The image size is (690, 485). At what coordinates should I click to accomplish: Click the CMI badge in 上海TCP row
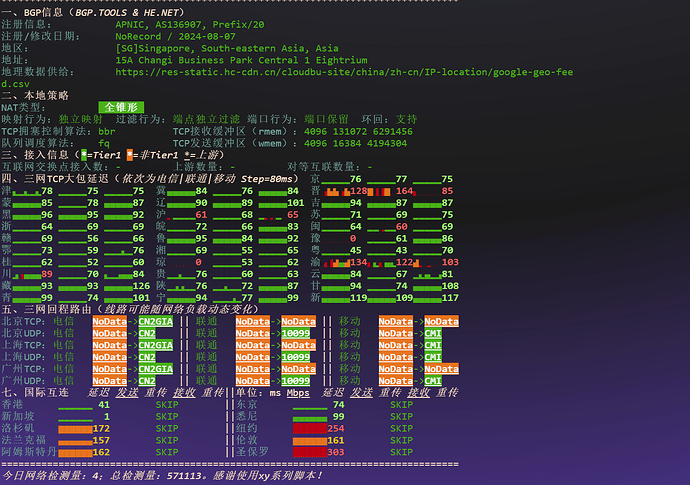pyautogui.click(x=433, y=345)
